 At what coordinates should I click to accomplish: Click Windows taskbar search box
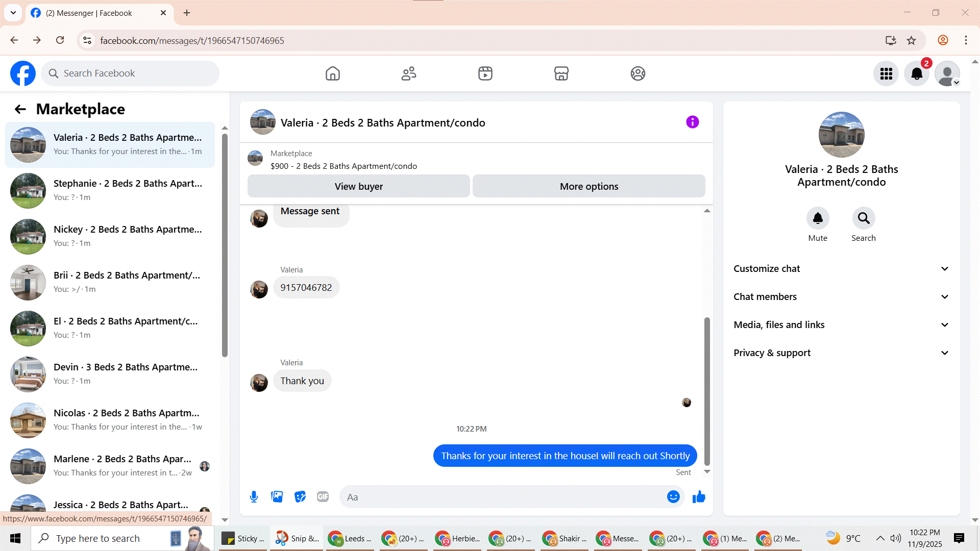pyautogui.click(x=122, y=538)
